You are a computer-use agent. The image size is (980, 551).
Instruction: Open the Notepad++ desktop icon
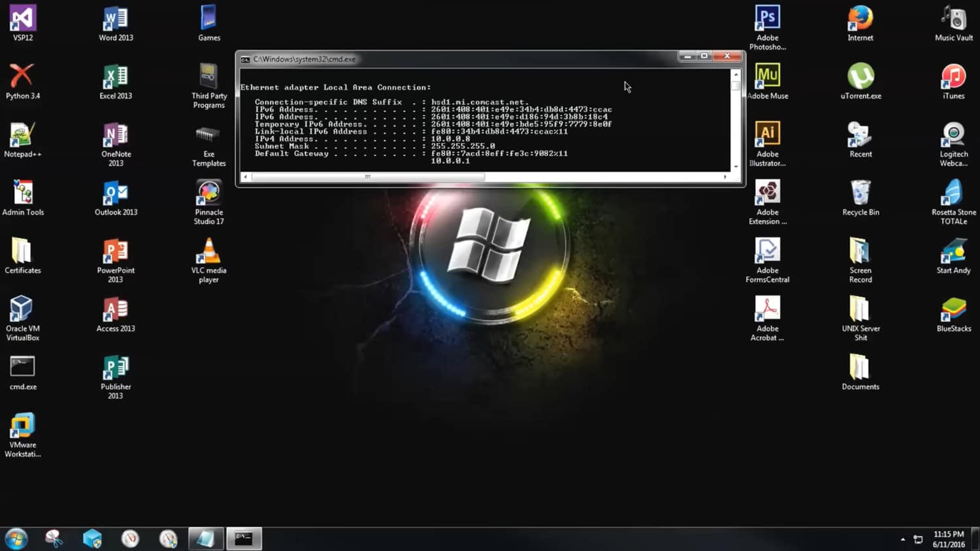[23, 140]
